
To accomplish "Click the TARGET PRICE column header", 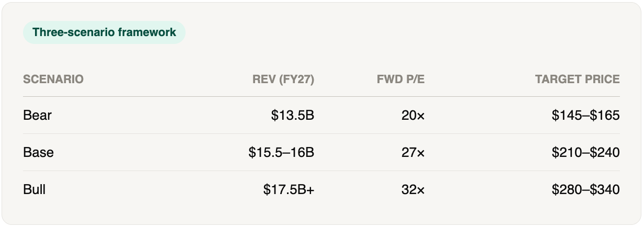I will point(577,80).
